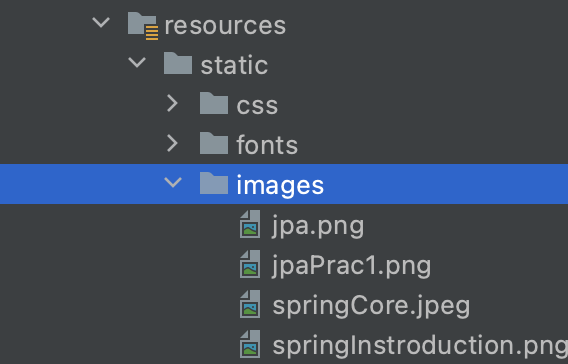Click the springCore.jpeg image file icon
This screenshot has width=568, height=364.
[x=250, y=304]
